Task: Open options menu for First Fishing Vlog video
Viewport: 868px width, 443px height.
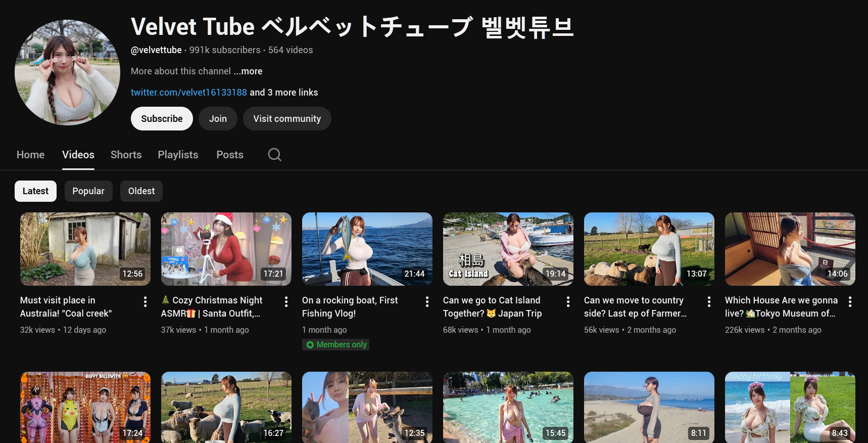Action: pos(427,302)
